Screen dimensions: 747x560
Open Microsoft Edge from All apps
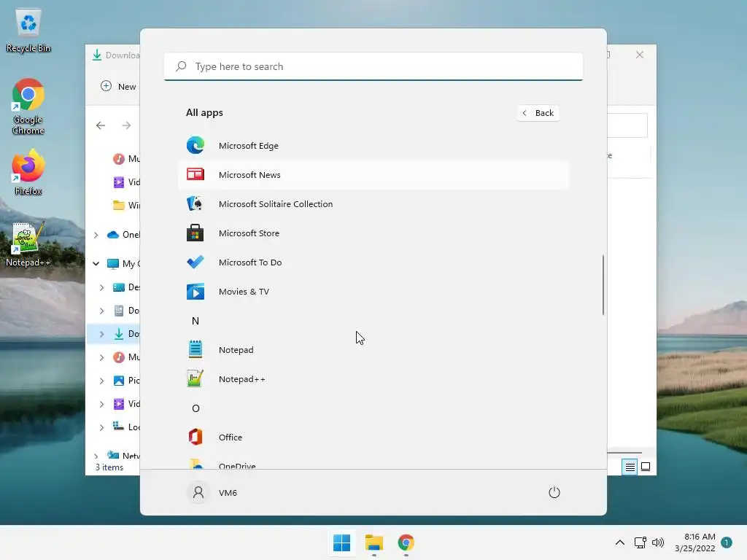click(x=373, y=146)
